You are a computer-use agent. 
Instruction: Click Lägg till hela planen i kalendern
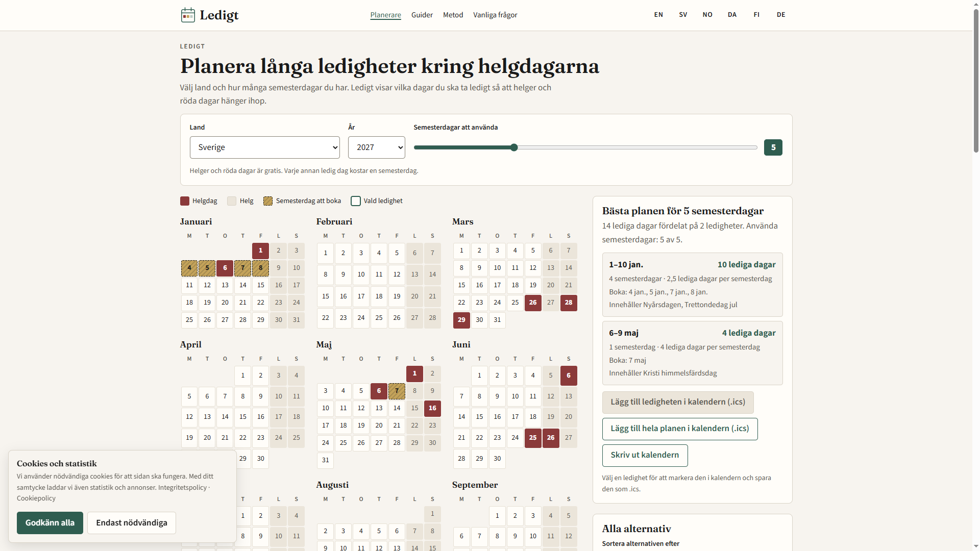(x=680, y=429)
